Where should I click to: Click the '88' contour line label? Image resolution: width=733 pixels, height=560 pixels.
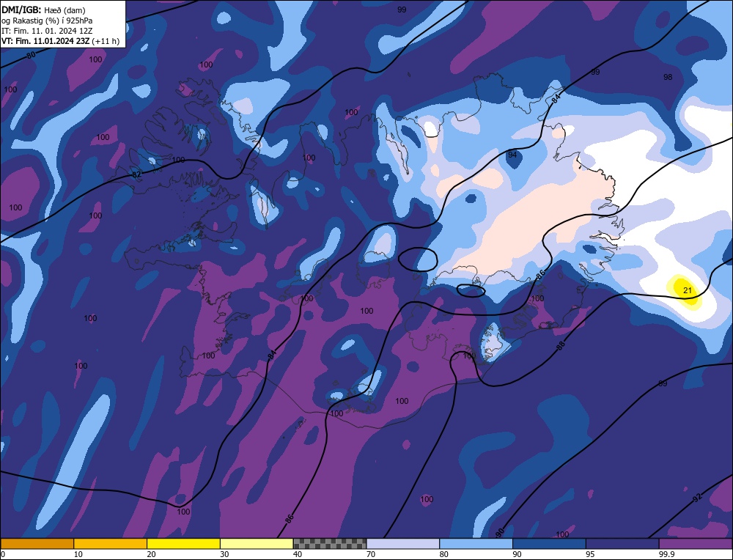[x=561, y=345]
